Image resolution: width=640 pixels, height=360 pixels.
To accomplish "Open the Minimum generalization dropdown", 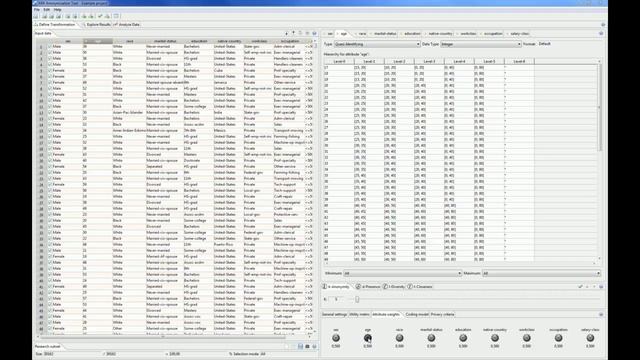I will pos(402,273).
